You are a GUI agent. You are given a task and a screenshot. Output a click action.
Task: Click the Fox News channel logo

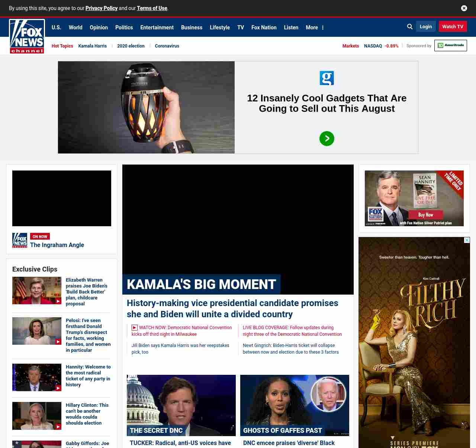(x=27, y=36)
